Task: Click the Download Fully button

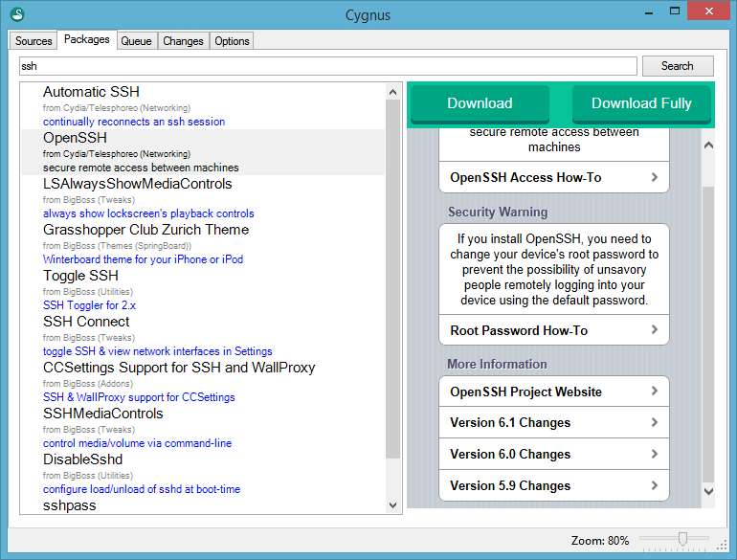Action: (641, 103)
